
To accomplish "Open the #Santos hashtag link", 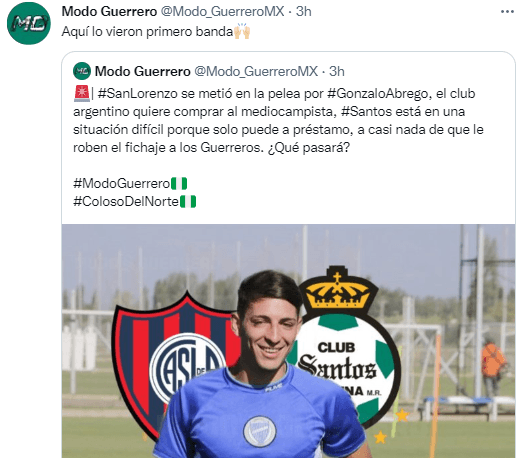I will [x=366, y=111].
